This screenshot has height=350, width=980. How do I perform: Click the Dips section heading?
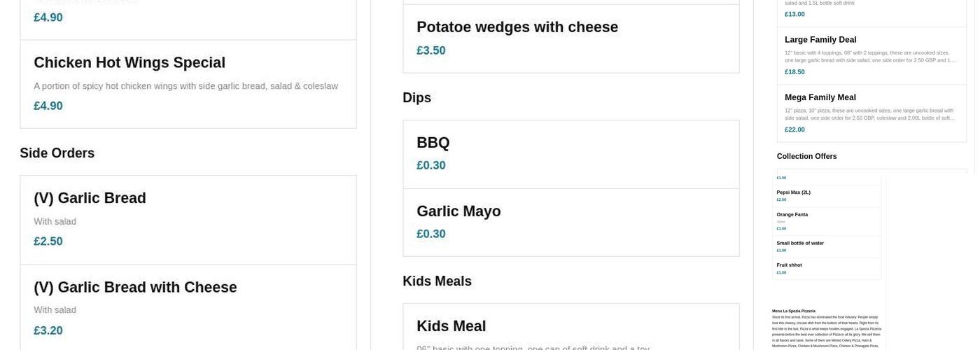(x=416, y=98)
